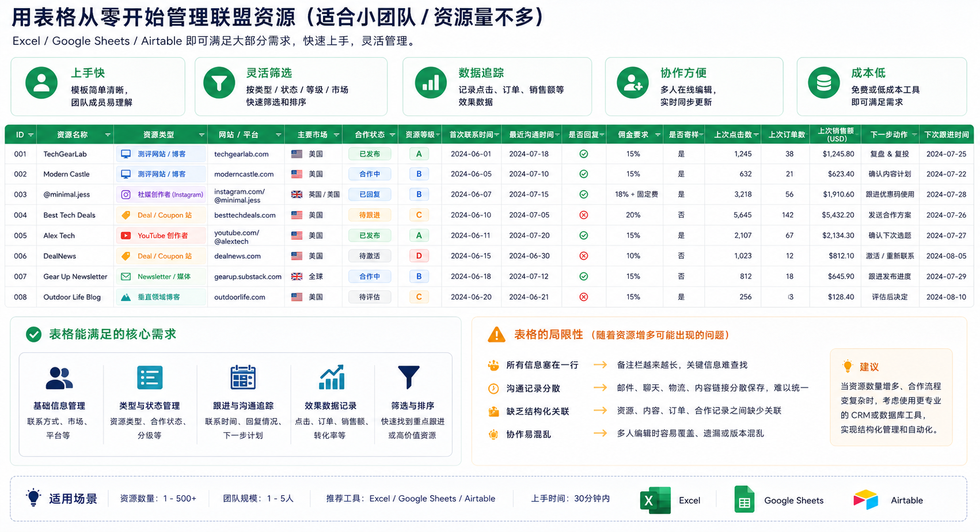Viewport: 980px width, 532px height.
Task: Click the YouTube icon in the Alex Tech row
Action: point(126,235)
